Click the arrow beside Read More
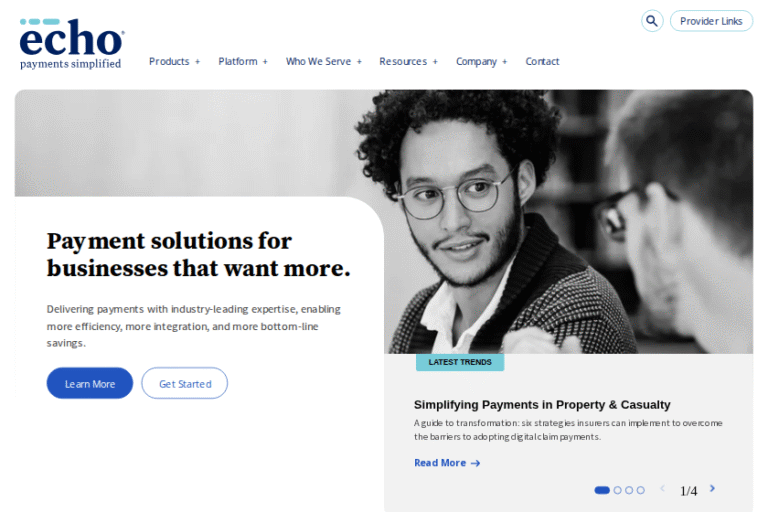The image size is (768, 512). tap(475, 463)
